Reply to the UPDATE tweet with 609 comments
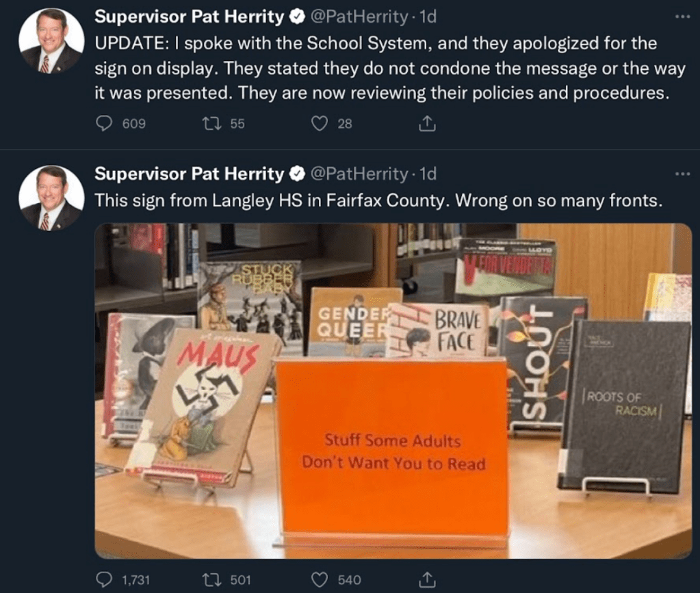700x593 pixels. coord(105,124)
